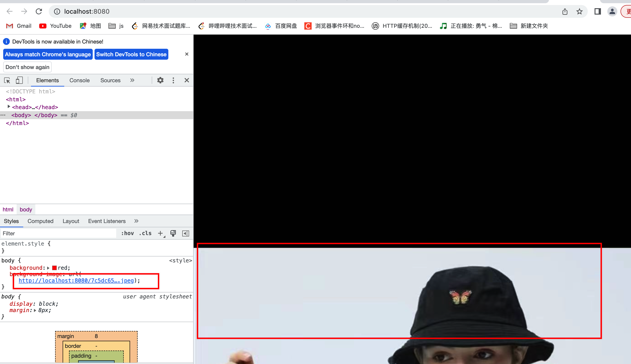Image resolution: width=631 pixels, height=364 pixels.
Task: Focus the styles Filter input
Action: (59, 233)
